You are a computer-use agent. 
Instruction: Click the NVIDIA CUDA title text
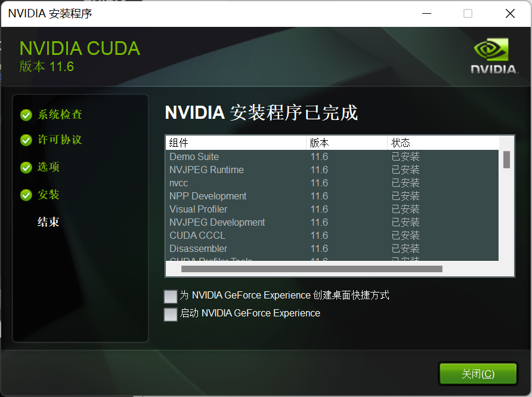pos(80,48)
